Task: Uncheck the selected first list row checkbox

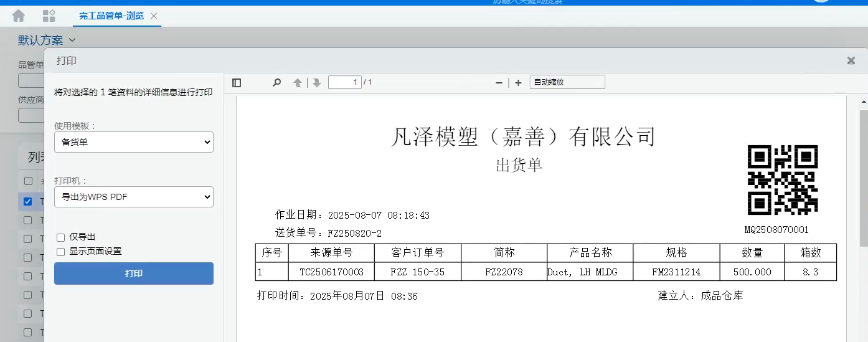Action: [x=28, y=201]
